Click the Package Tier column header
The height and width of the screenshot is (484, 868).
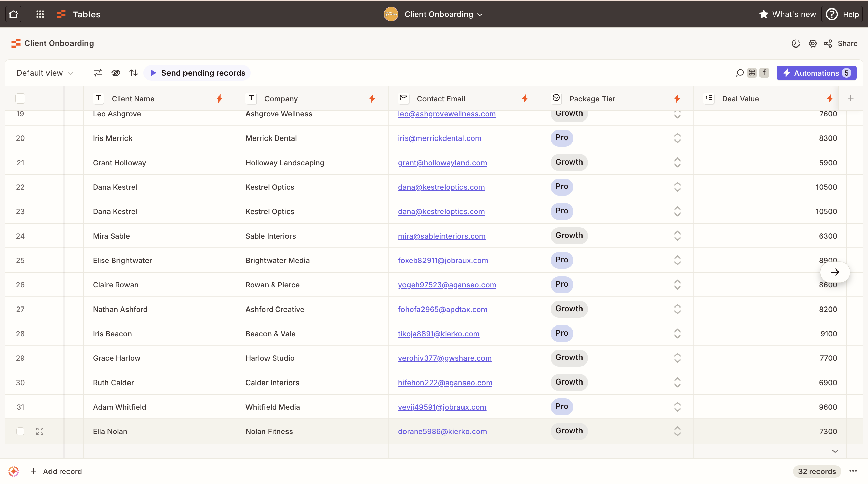pos(617,99)
